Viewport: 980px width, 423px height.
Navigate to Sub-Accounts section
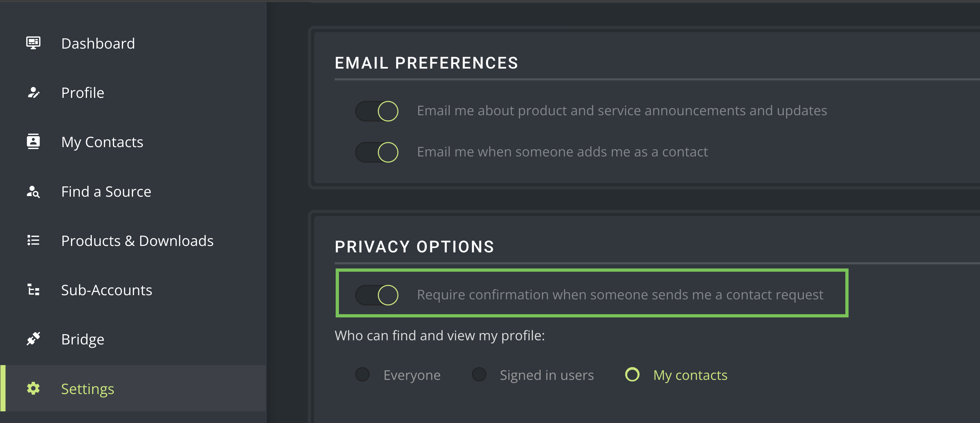pyautogui.click(x=107, y=290)
